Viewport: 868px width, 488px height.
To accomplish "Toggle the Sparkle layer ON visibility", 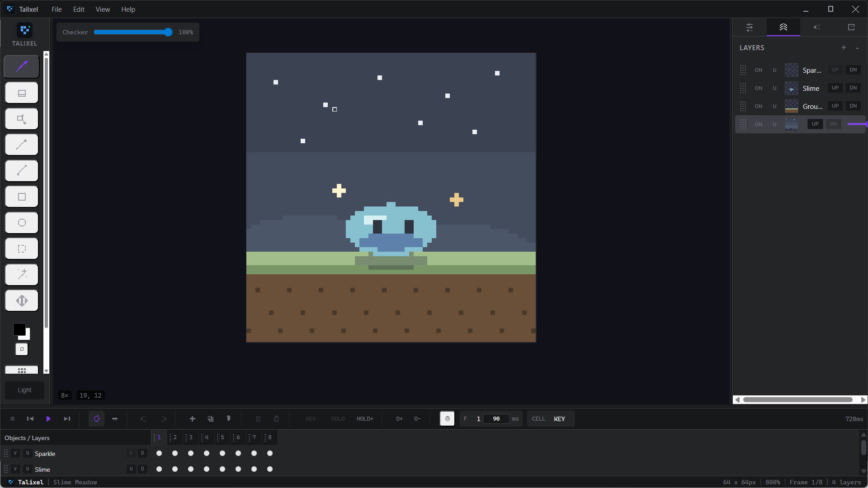I will point(759,70).
